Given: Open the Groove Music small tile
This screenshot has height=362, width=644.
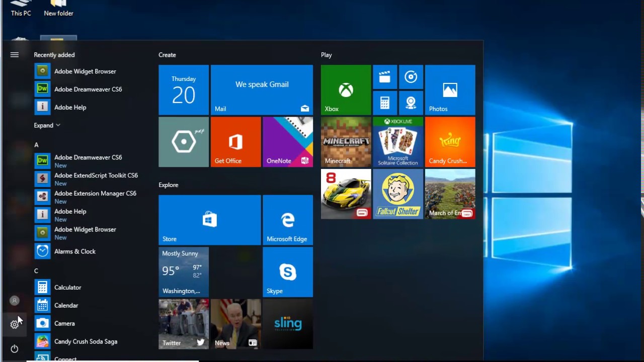Looking at the screenshot, I should pyautogui.click(x=411, y=77).
